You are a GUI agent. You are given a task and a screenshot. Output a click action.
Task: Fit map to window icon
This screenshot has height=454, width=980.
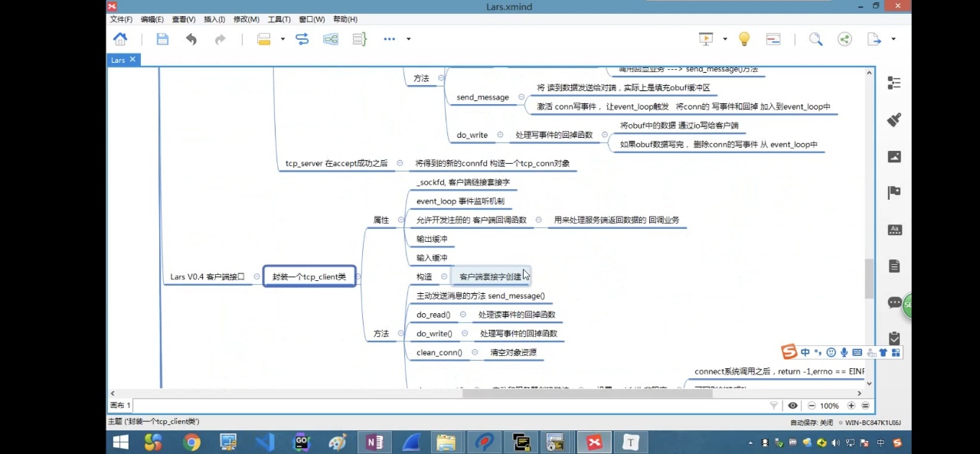click(x=865, y=406)
